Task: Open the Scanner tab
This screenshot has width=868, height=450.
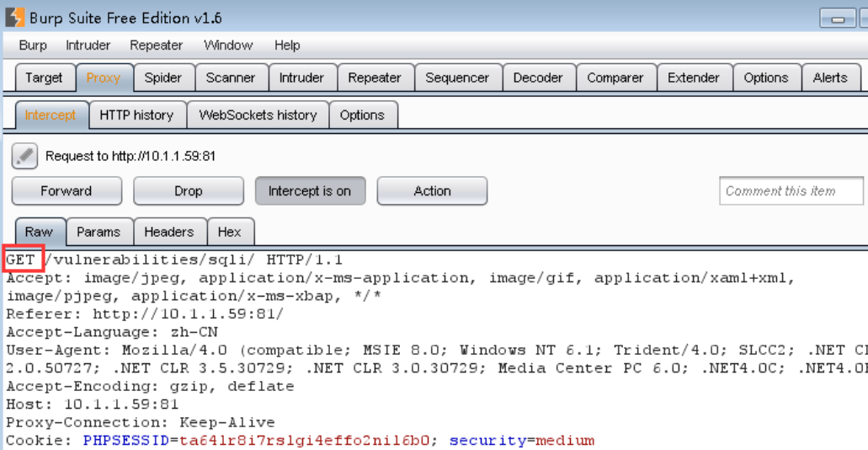Action: coord(231,78)
